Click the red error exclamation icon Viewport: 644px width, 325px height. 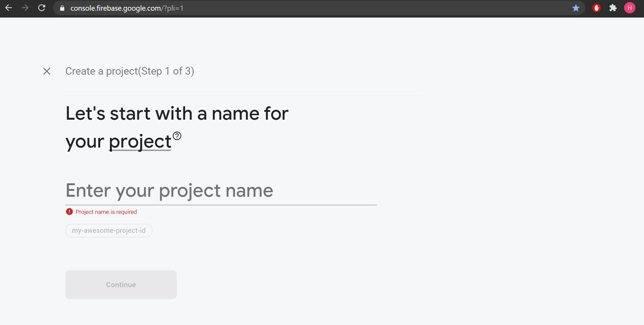[69, 212]
